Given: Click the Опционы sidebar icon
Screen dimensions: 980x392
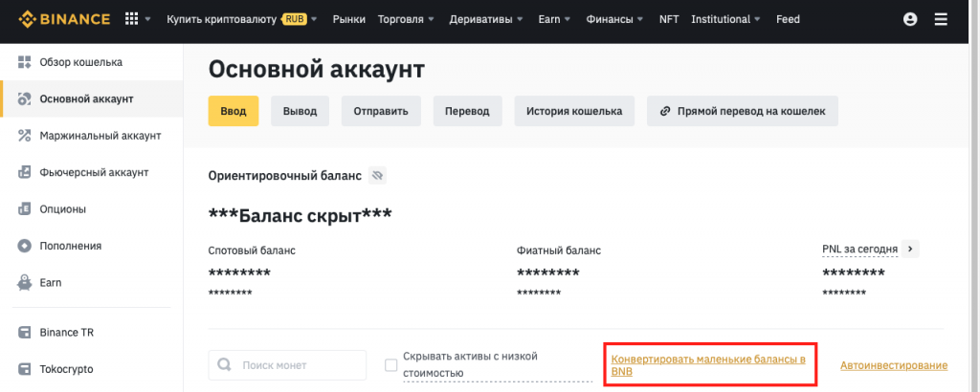Looking at the screenshot, I should 24,209.
